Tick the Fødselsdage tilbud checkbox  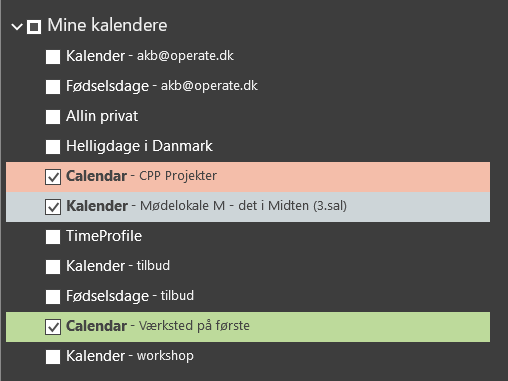53,297
